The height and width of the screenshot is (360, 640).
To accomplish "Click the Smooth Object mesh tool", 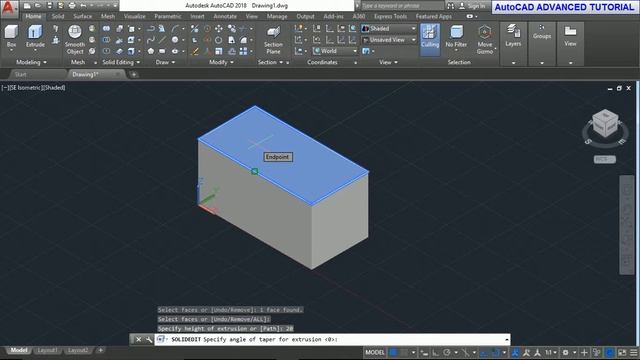I will point(75,40).
